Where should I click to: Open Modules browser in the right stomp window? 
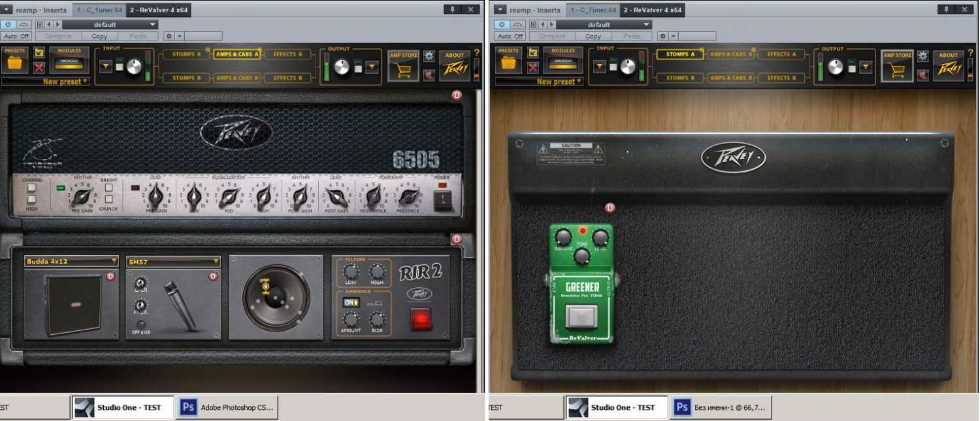(x=564, y=61)
